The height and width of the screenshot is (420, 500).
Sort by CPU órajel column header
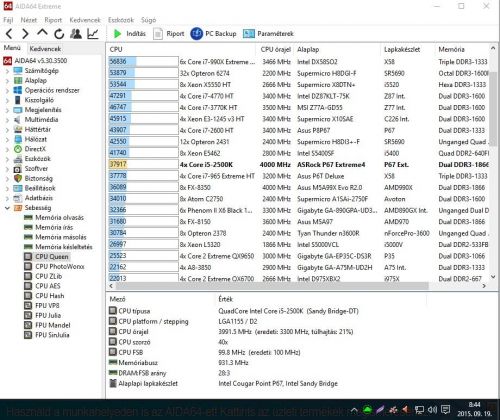pyautogui.click(x=275, y=49)
